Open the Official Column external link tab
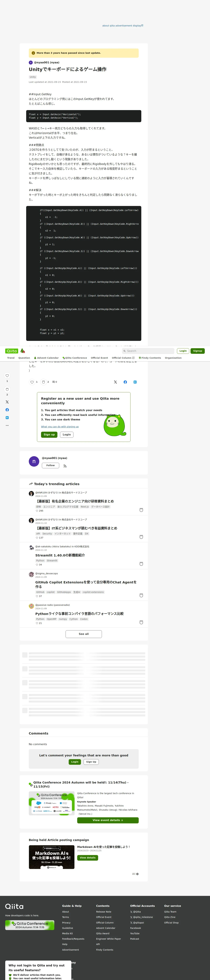Screen dimensions: 210x980 (123, 358)
